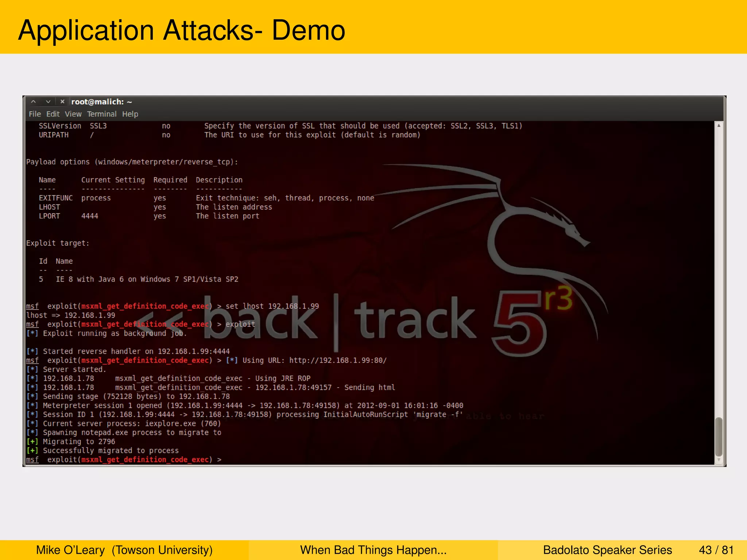This screenshot has height=560, width=747.
Task: Click the 'Spawning notepad.exe process' line
Action: click(124, 432)
